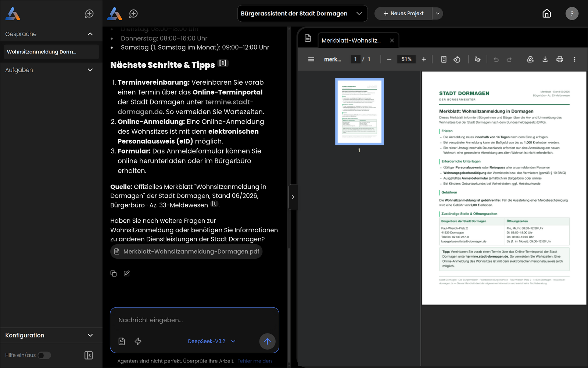Click the PDF page number field

pos(355,59)
